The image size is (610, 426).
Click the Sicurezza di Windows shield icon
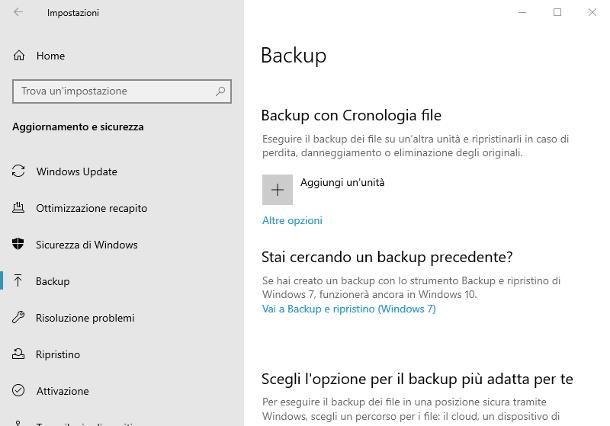[x=18, y=244]
